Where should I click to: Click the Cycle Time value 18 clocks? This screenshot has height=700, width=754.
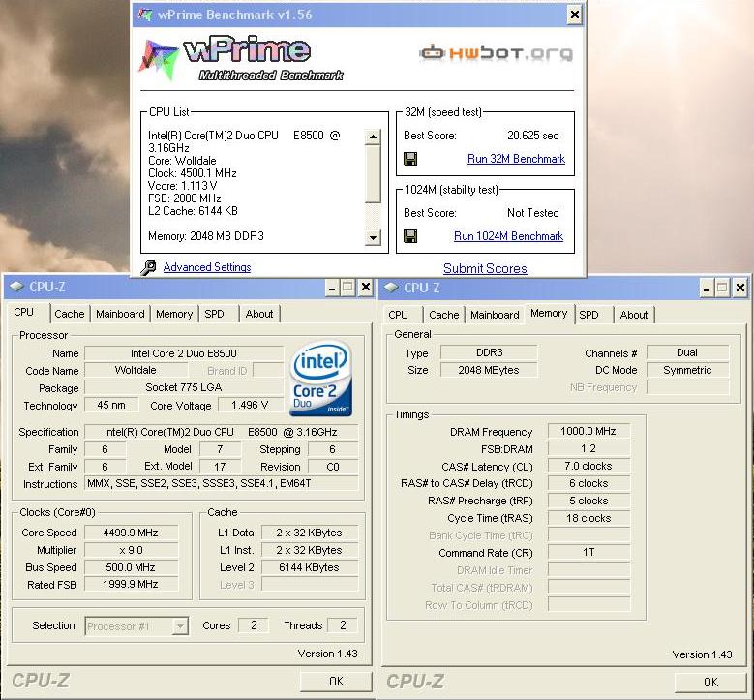[x=588, y=518]
